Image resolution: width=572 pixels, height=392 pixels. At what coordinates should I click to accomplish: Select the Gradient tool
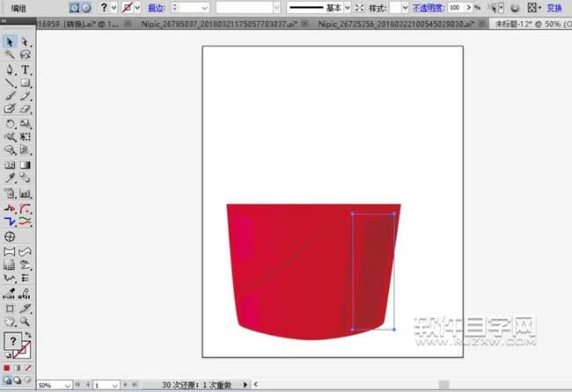point(25,165)
